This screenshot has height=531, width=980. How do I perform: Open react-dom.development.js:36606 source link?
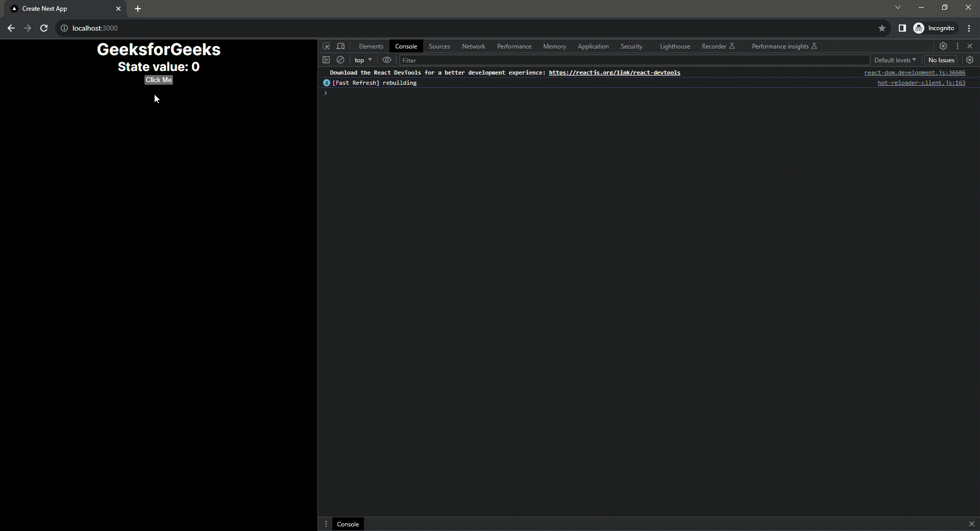click(x=915, y=73)
